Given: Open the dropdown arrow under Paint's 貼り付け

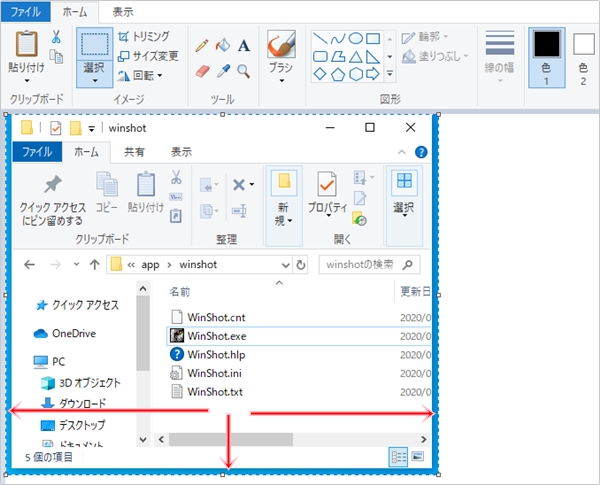Looking at the screenshot, I should click(27, 81).
